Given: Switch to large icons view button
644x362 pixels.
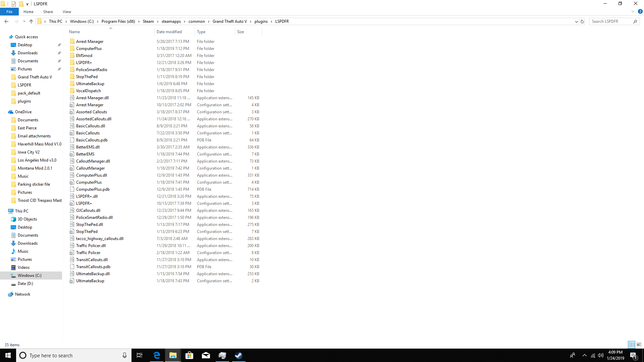Looking at the screenshot, I should coord(639,345).
